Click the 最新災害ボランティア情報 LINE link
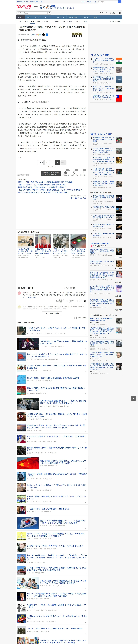This screenshot has height=644, width=138. point(30,2)
